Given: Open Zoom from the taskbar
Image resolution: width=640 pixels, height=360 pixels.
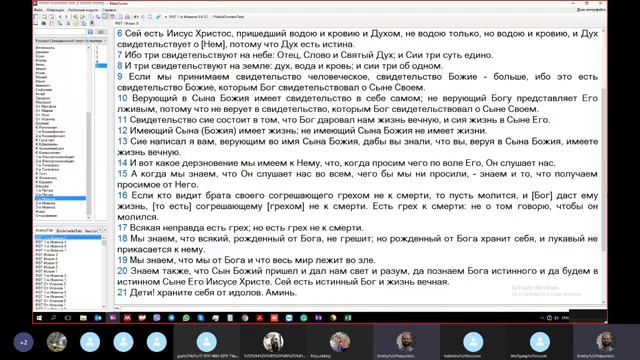Looking at the screenshot, I should 289,318.
